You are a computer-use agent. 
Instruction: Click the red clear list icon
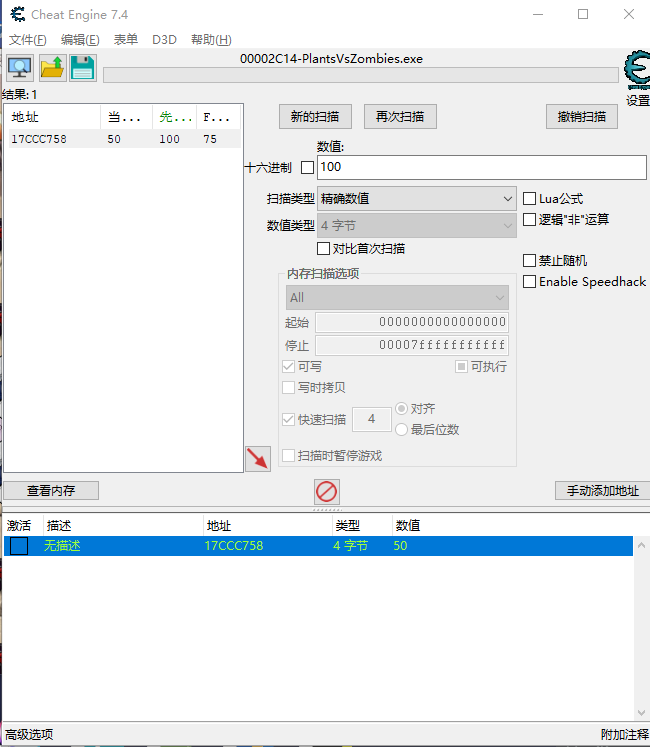[327, 491]
